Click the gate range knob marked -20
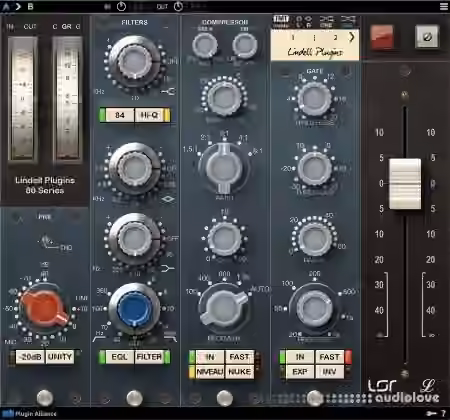 [x=314, y=168]
